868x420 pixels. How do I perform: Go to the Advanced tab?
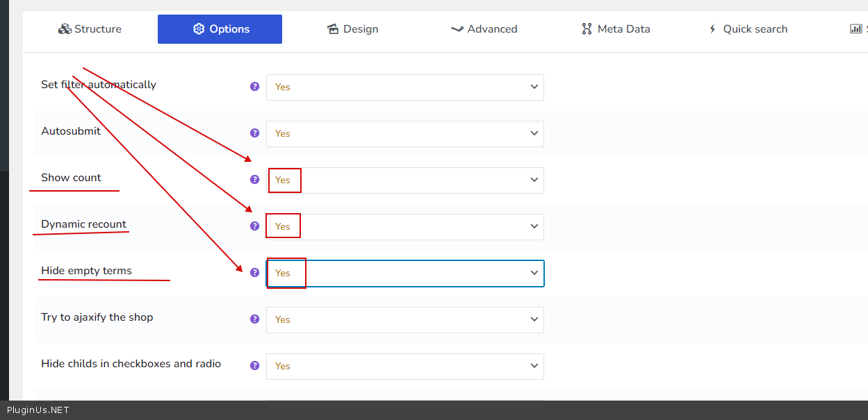coord(484,29)
